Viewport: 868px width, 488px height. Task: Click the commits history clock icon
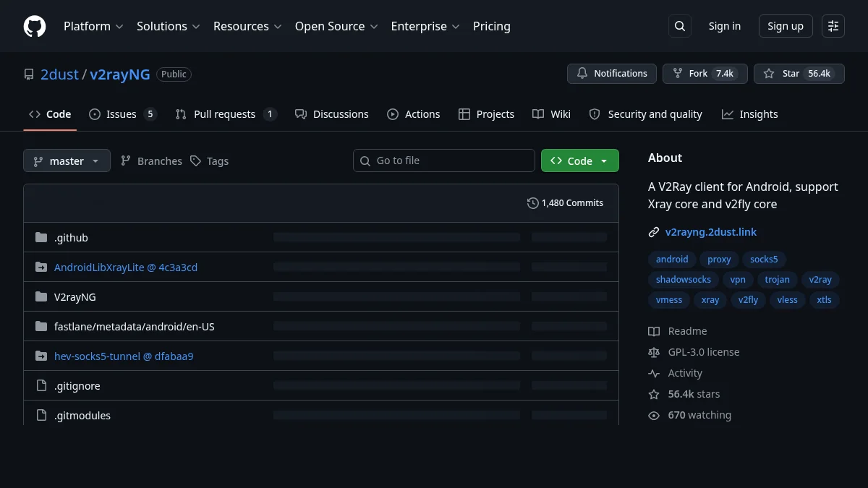(533, 203)
